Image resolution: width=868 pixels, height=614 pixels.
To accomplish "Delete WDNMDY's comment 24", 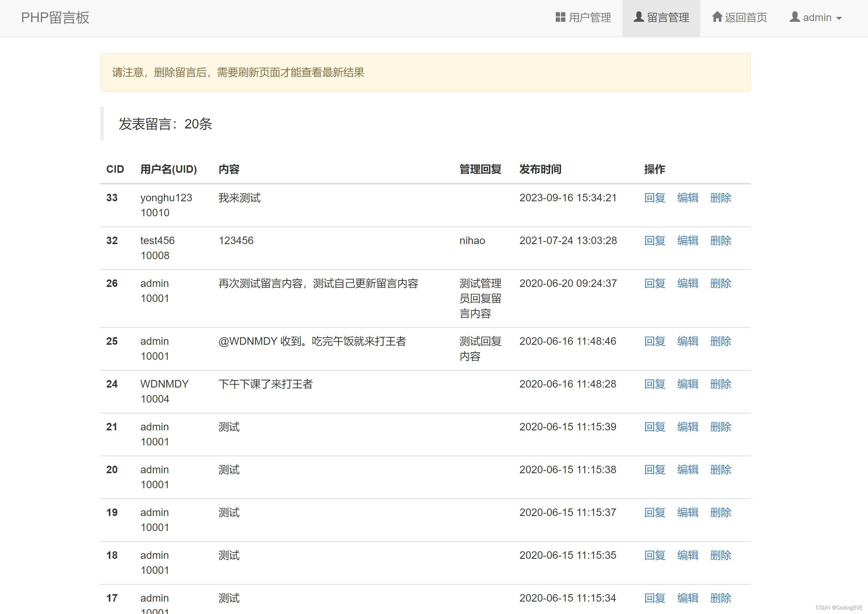I will pos(721,383).
